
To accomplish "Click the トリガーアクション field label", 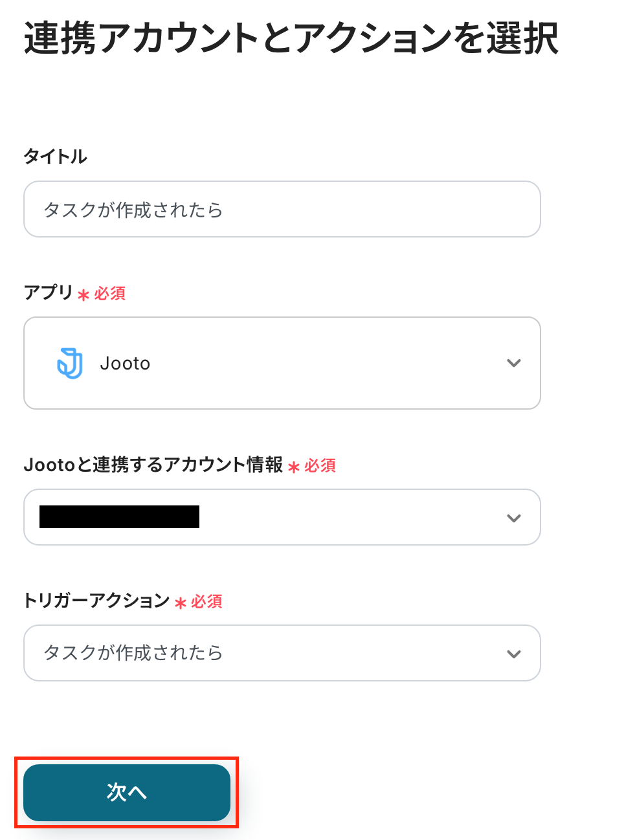I will [x=96, y=601].
